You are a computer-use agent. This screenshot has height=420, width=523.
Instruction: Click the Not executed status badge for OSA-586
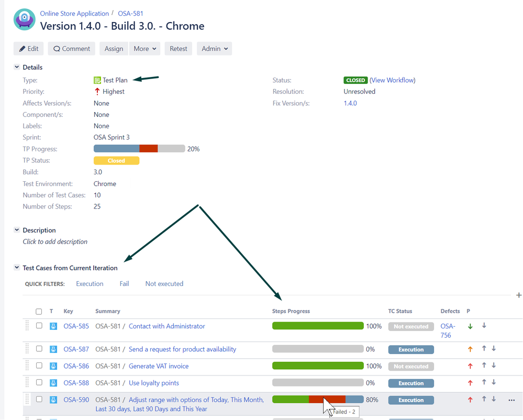click(411, 366)
